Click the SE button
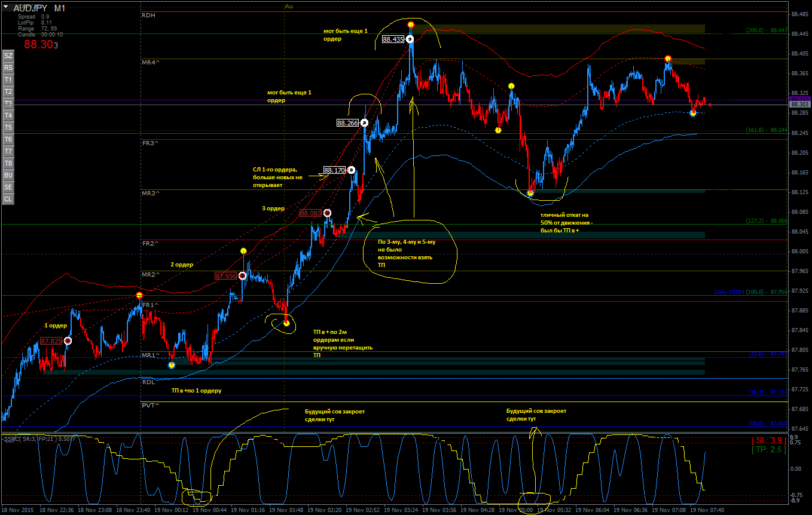 click(8, 187)
